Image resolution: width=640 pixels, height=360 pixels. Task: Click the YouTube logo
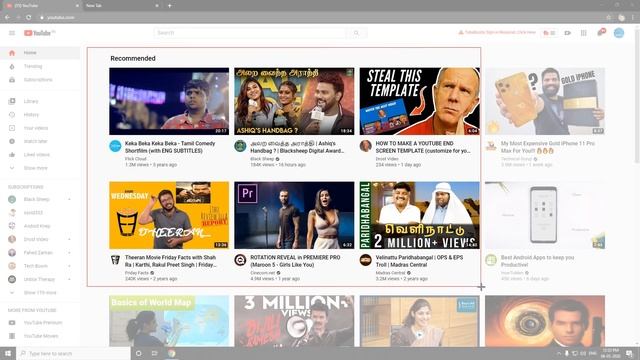tap(39, 33)
